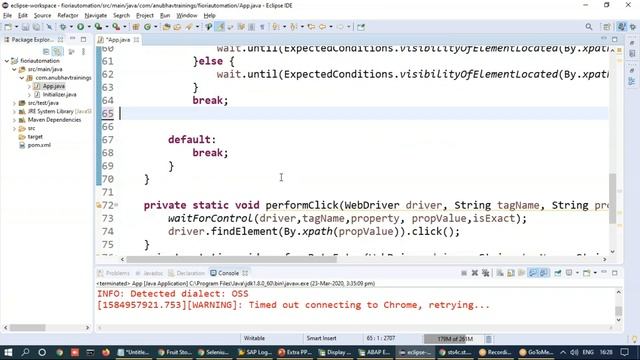Open the dropdown next to Debug icon
The height and width of the screenshot is (360, 640).
(x=71, y=27)
